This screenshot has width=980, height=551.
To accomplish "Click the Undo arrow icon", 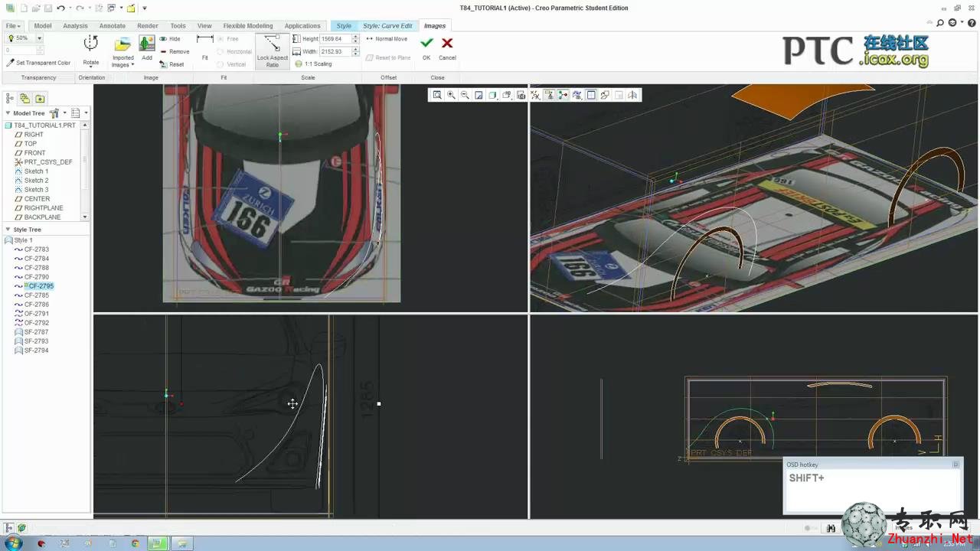I will pos(60,8).
